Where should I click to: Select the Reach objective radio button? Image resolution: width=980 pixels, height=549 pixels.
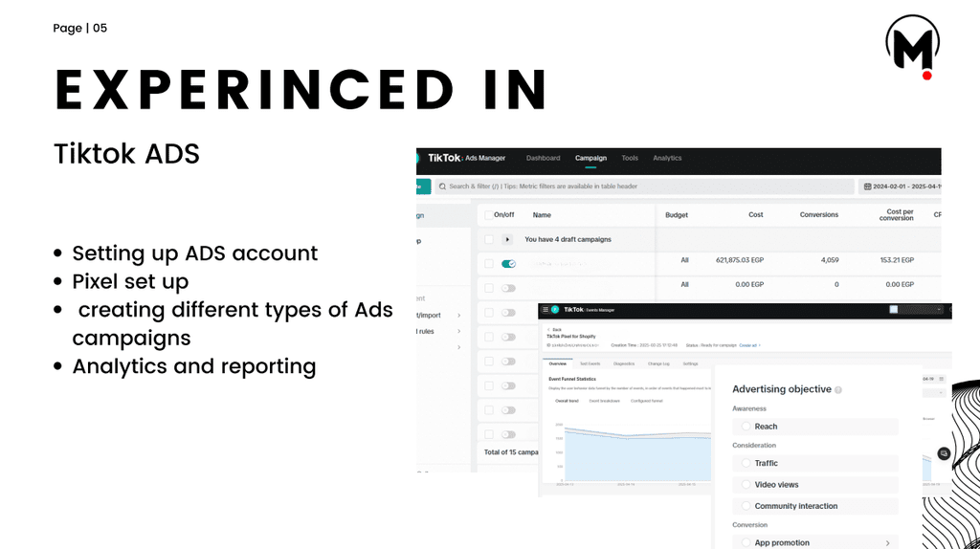click(x=746, y=427)
